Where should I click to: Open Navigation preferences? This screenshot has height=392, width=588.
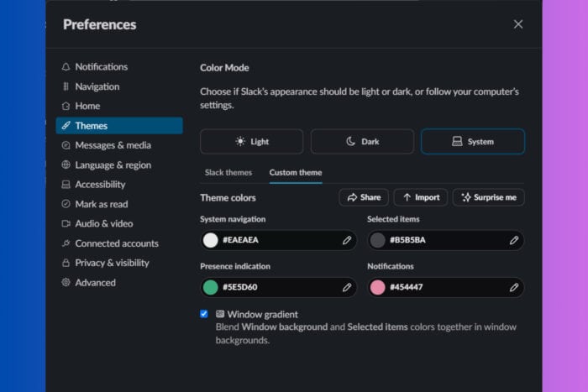pyautogui.click(x=119, y=86)
